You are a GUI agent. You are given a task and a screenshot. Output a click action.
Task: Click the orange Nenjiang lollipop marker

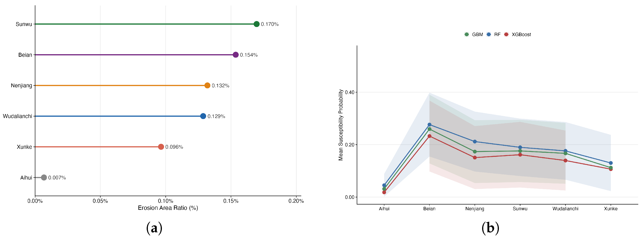207,85
